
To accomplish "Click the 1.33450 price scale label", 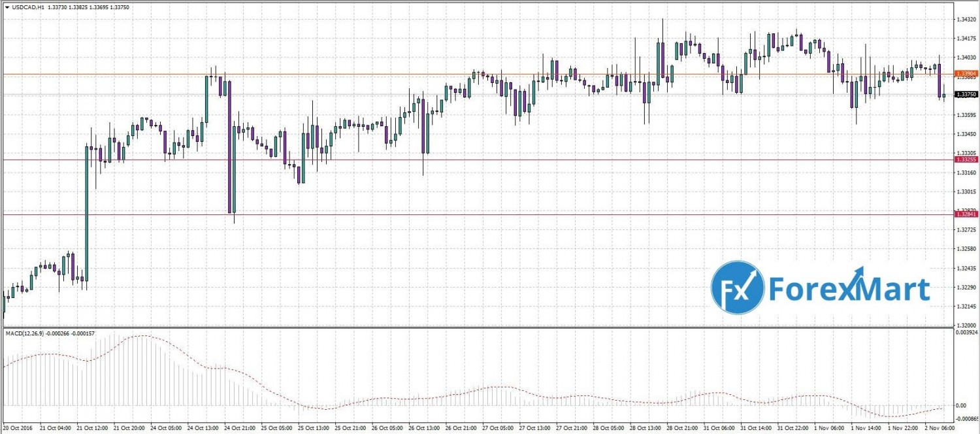I will [966, 134].
